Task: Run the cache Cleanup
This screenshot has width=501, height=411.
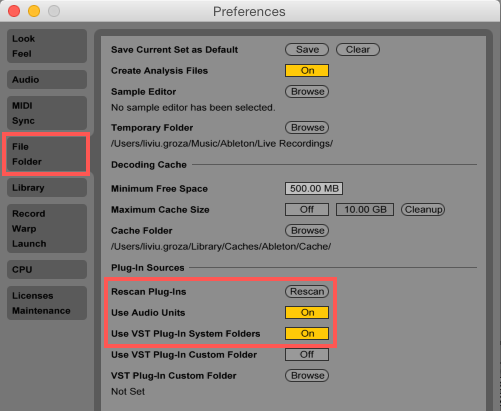Action: coord(423,209)
